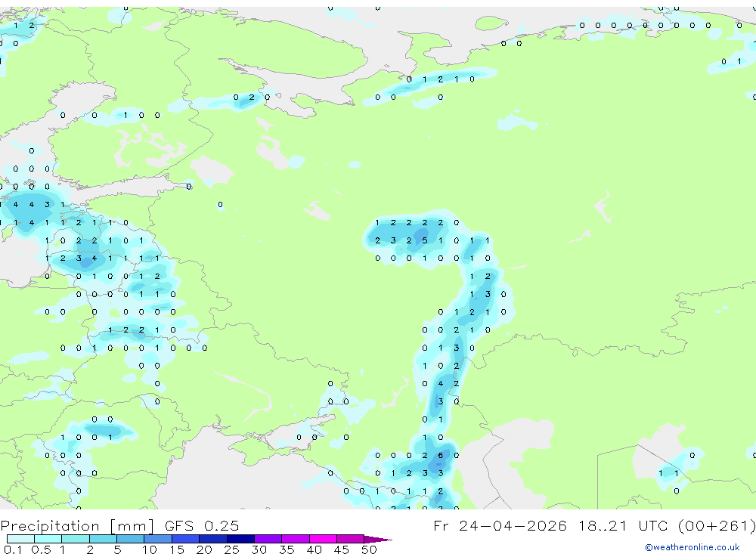Pick the 25–30 mm dark blue swatch
The image size is (756, 554).
(x=240, y=539)
